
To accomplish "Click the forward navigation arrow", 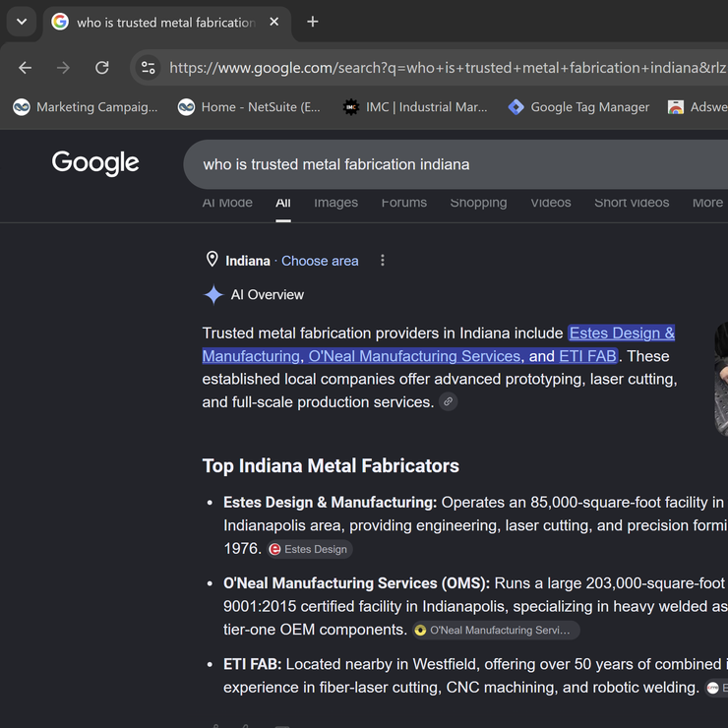I will [x=63, y=68].
